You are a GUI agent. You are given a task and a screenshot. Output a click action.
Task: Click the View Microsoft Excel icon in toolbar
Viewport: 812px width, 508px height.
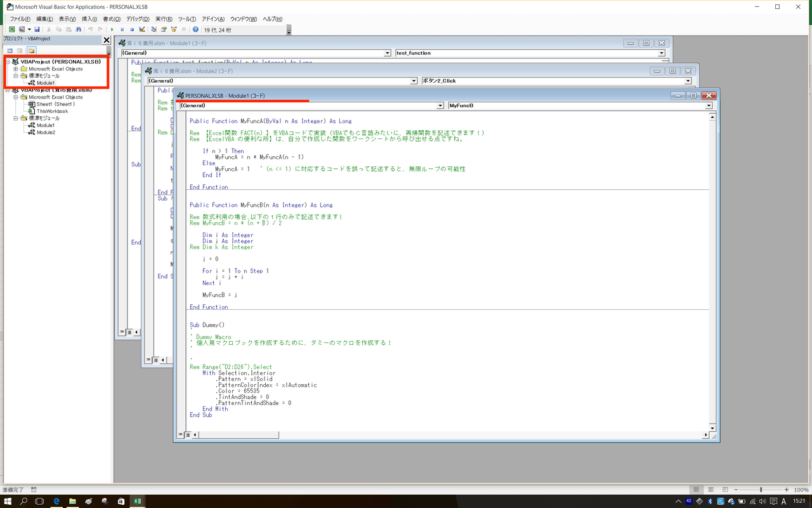tap(11, 29)
